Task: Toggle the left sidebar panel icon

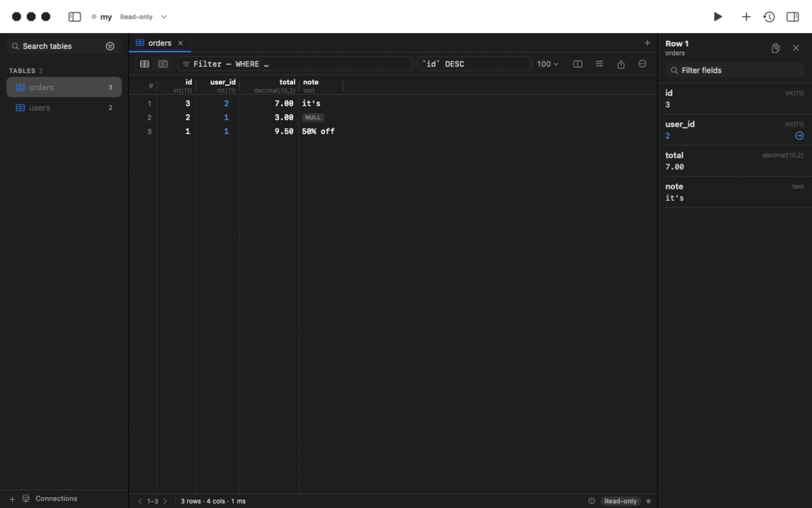Action: click(75, 17)
